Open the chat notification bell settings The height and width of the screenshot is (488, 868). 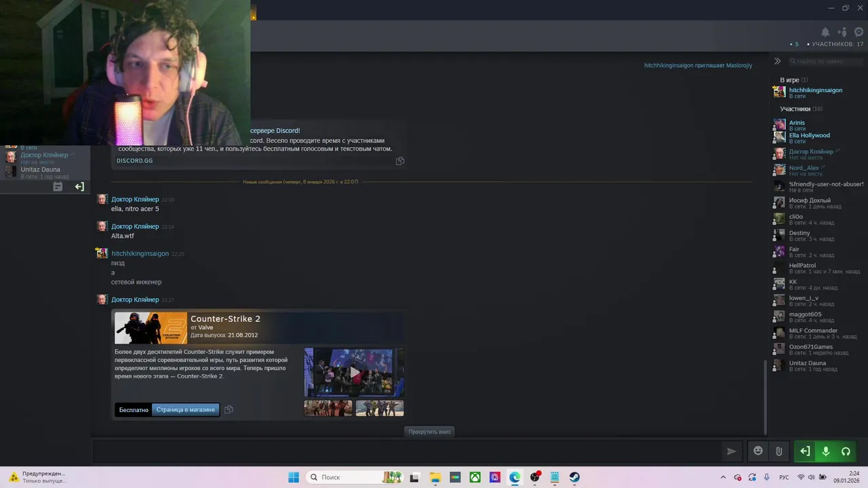pyautogui.click(x=825, y=32)
